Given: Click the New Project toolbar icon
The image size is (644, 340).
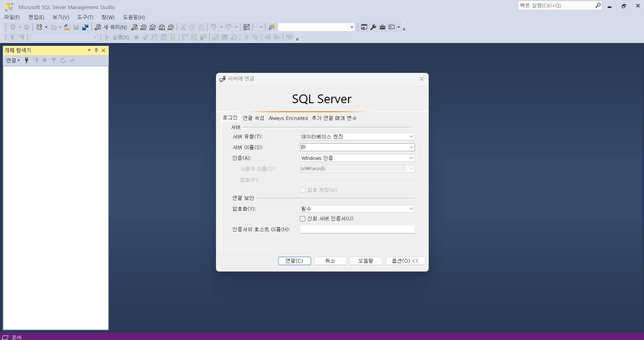Looking at the screenshot, I should [39, 27].
